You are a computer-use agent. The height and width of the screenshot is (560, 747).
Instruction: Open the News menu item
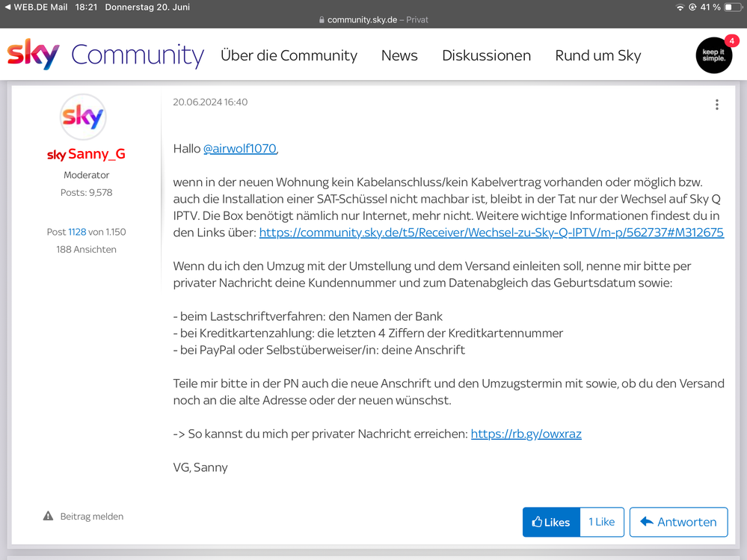[x=399, y=55]
